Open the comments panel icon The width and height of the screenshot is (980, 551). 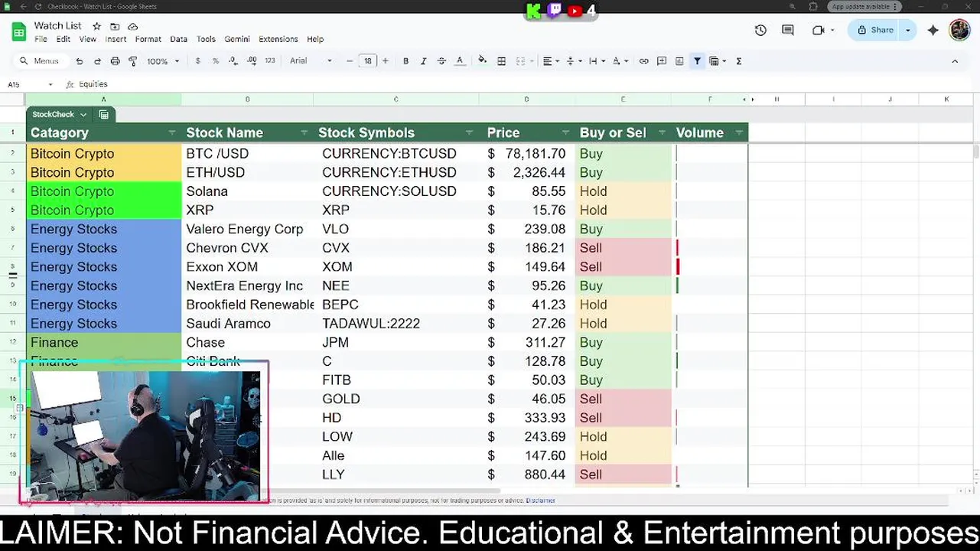pyautogui.click(x=788, y=31)
